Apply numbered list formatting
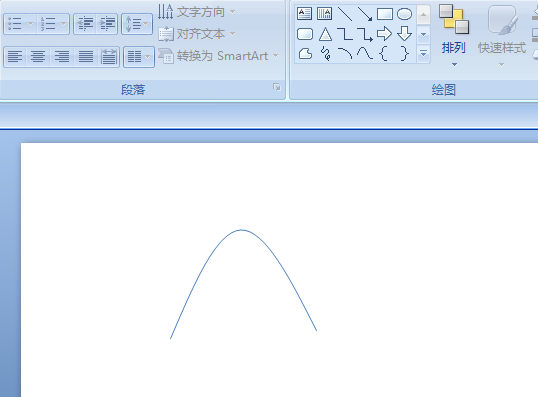Viewport: 538px width, 397px height. point(48,24)
